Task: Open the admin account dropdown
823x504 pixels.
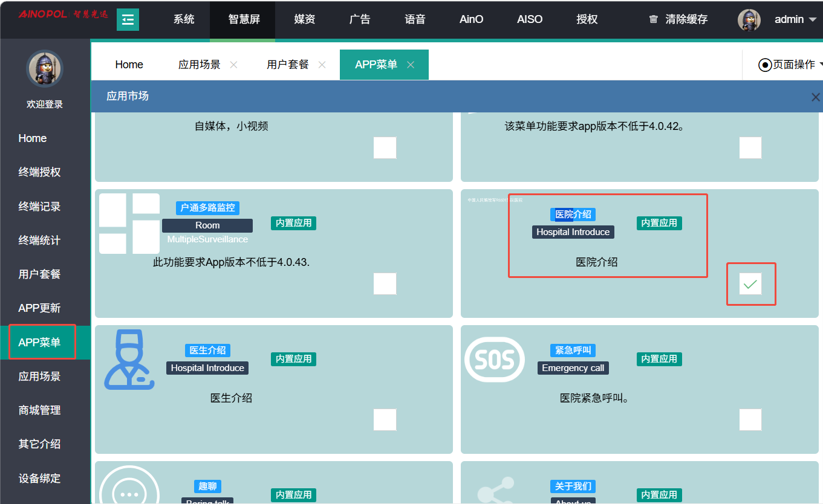Action: [x=797, y=19]
